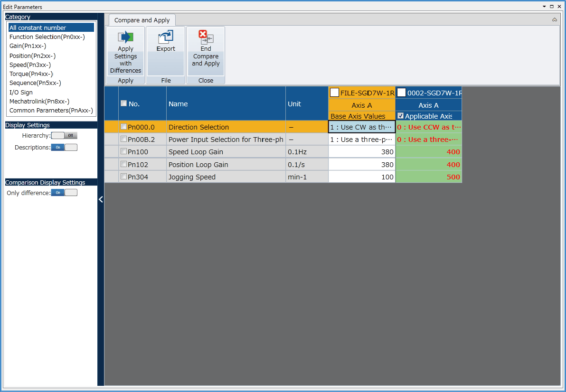566x392 pixels.
Task: Select the Mechatrolink(Pn8xx-) category
Action: tap(39, 101)
